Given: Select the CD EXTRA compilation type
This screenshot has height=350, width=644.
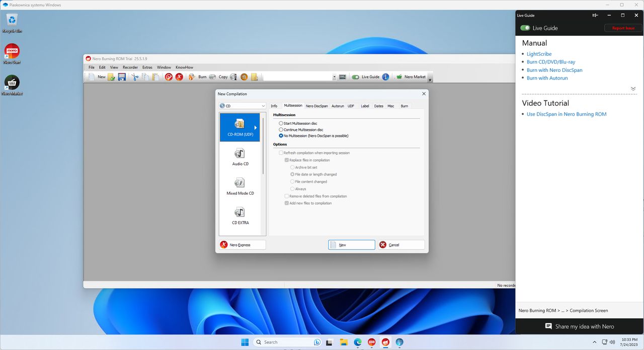Looking at the screenshot, I should tap(240, 215).
